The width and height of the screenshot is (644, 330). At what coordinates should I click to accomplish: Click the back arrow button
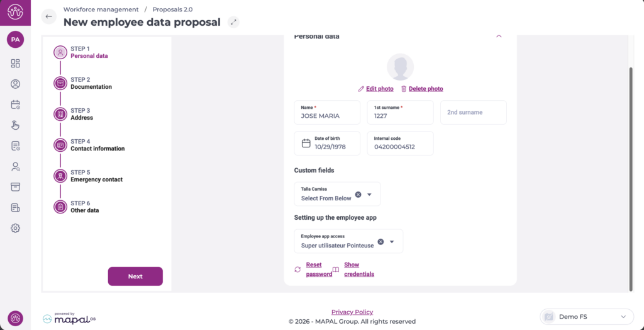49,16
